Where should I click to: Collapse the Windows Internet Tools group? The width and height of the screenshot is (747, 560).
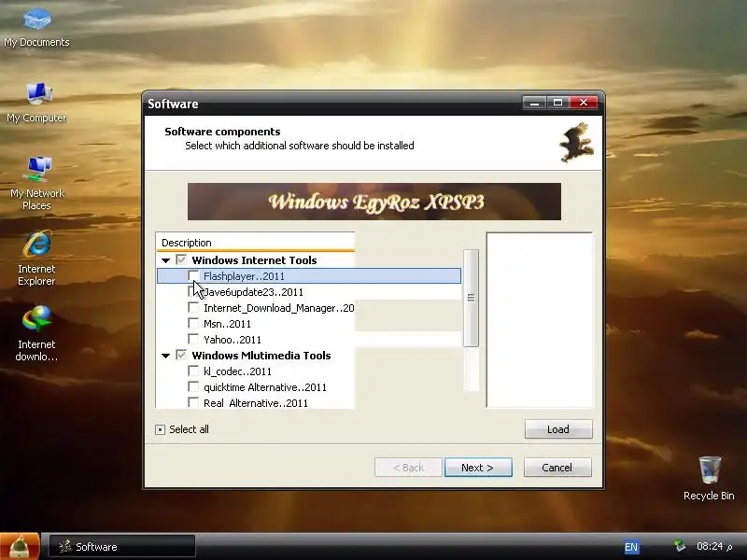pyautogui.click(x=166, y=260)
